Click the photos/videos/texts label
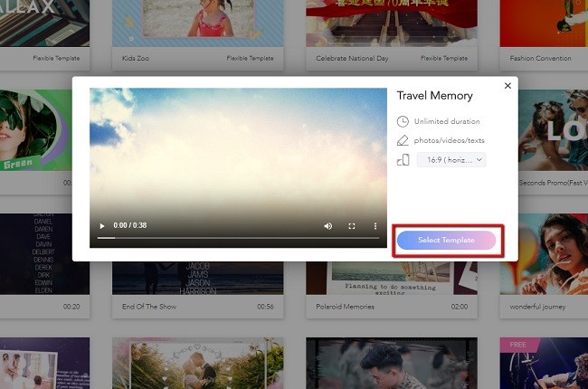Viewport: 588px width, 389px height. [x=449, y=140]
